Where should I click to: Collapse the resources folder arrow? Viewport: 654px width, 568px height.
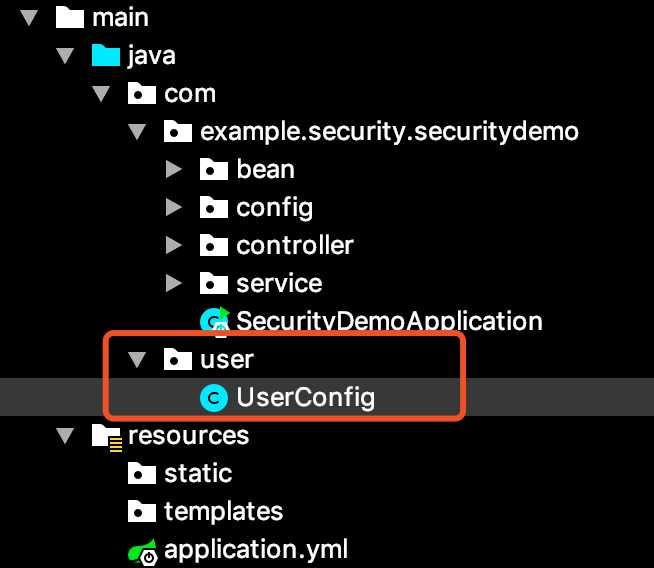[65, 436]
